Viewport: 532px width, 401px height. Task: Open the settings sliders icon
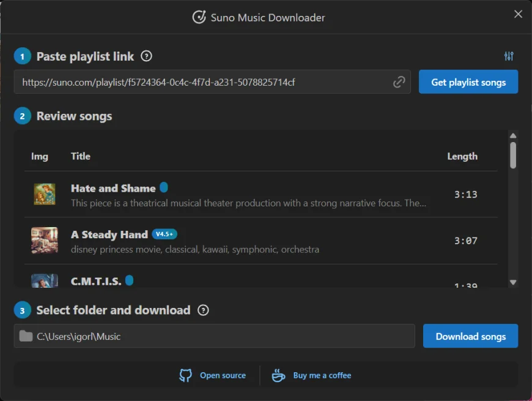coord(509,56)
